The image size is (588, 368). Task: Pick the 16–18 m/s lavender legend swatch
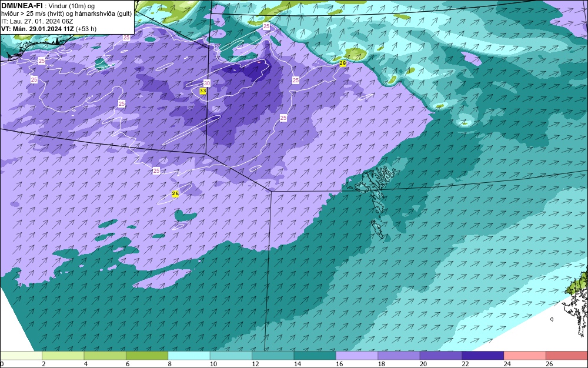tap(357, 356)
